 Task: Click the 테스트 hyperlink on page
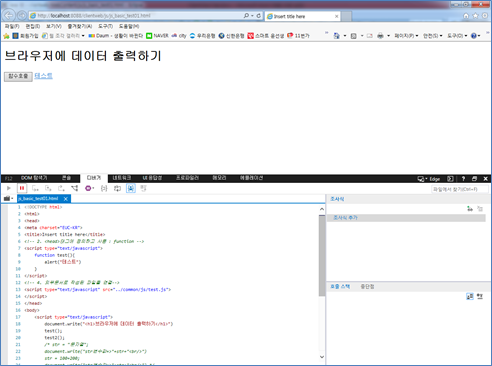43,76
